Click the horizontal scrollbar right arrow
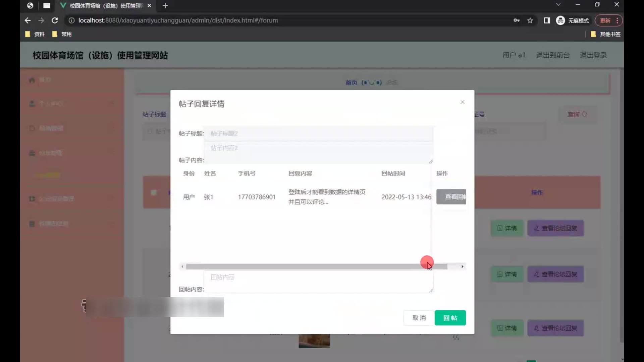 [x=462, y=267]
